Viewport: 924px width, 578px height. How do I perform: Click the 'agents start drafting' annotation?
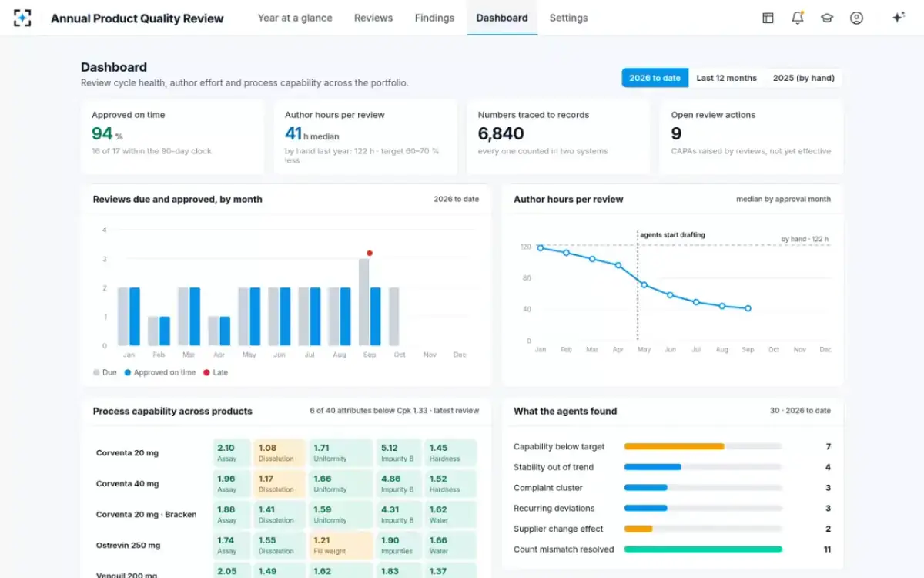(672, 234)
